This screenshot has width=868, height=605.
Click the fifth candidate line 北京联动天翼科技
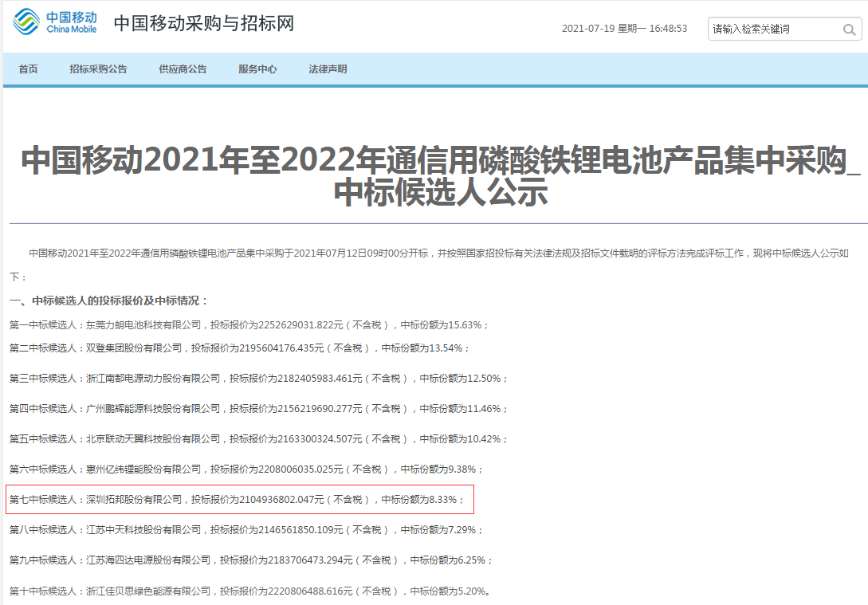coord(258,439)
